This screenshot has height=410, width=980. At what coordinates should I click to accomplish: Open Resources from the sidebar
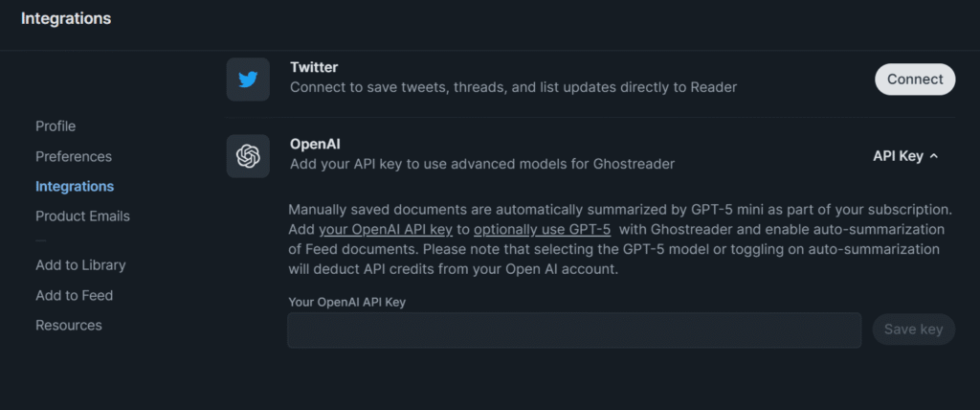tap(69, 325)
